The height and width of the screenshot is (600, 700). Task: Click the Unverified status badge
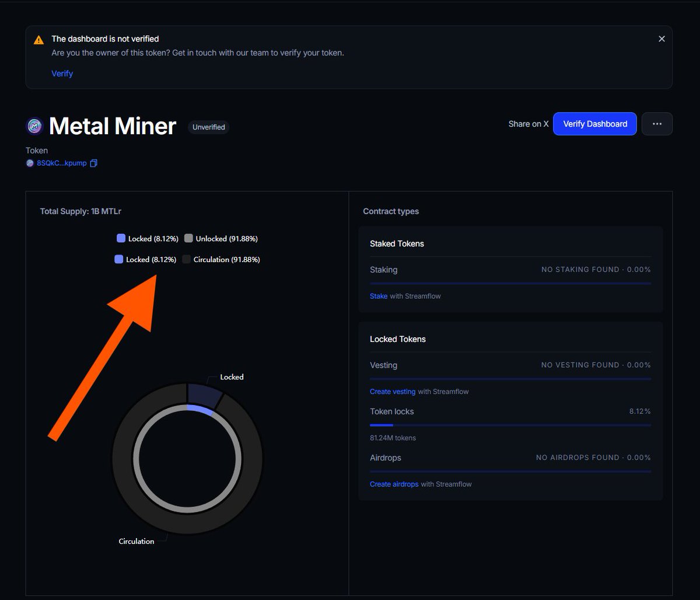(x=209, y=127)
